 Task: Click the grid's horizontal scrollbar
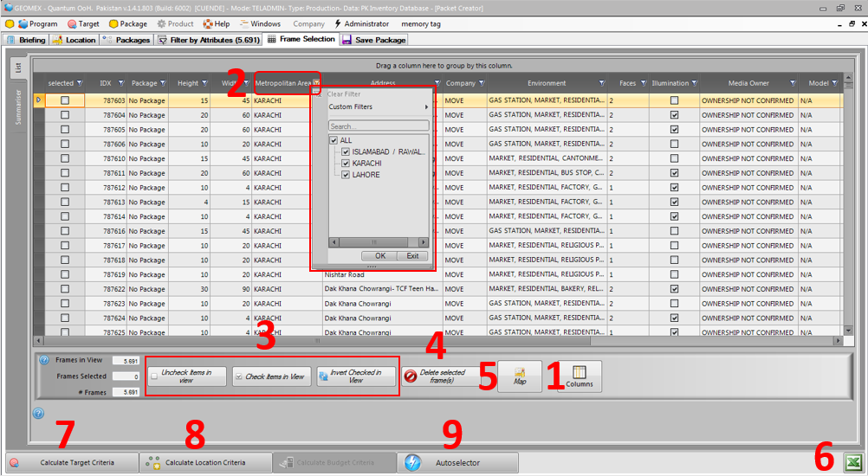pyautogui.click(x=433, y=341)
